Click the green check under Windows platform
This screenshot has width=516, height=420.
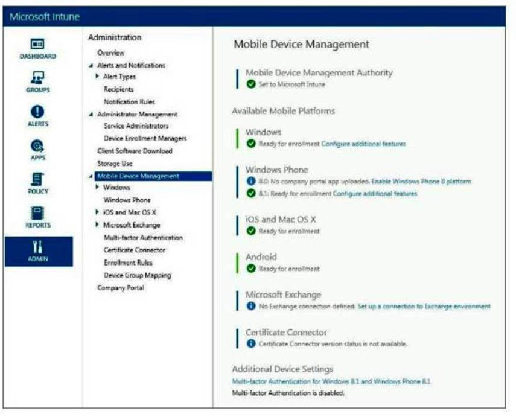click(x=251, y=144)
